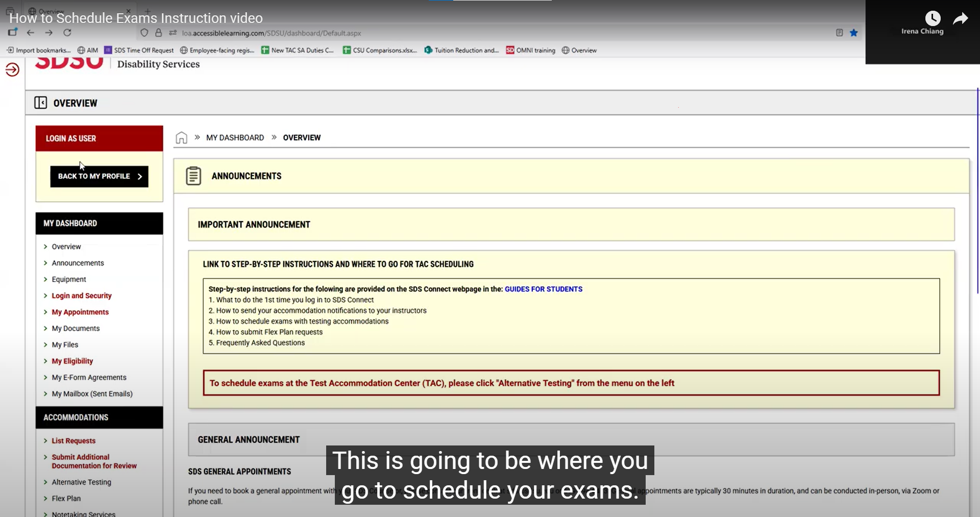Image resolution: width=980 pixels, height=517 pixels.
Task: Click the sidebar collapse icon beside Overview
Action: coord(40,103)
